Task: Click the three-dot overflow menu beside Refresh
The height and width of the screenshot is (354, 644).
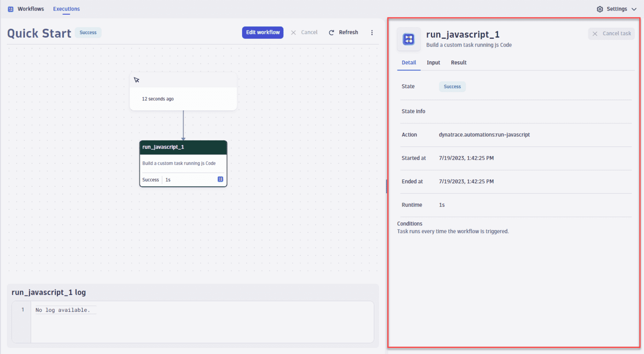Action: tap(372, 32)
